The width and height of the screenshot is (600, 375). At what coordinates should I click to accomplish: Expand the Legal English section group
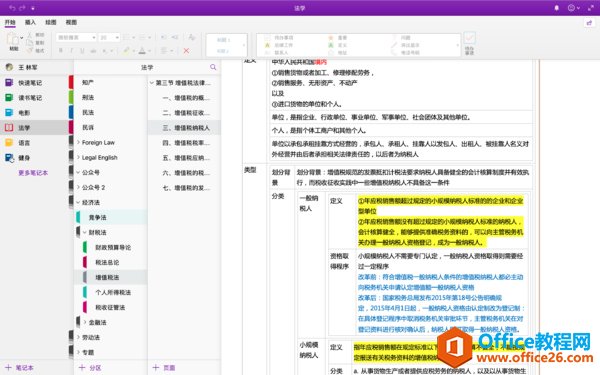point(78,157)
